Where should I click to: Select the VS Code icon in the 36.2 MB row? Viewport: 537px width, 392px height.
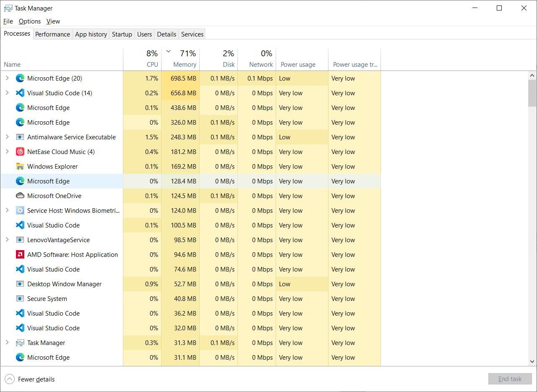point(20,313)
